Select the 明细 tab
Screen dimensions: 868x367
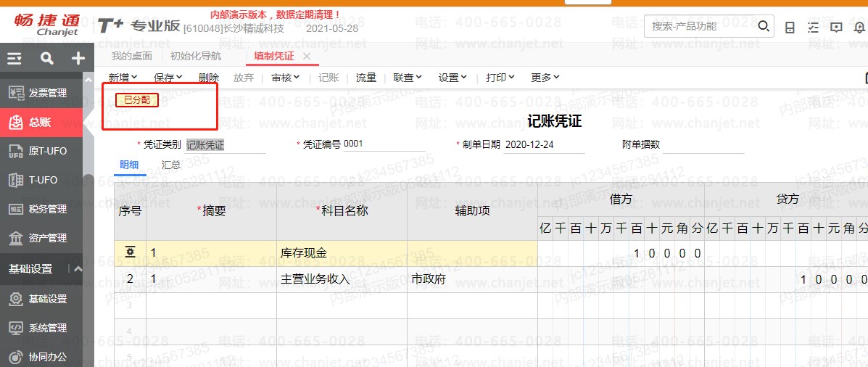[130, 165]
